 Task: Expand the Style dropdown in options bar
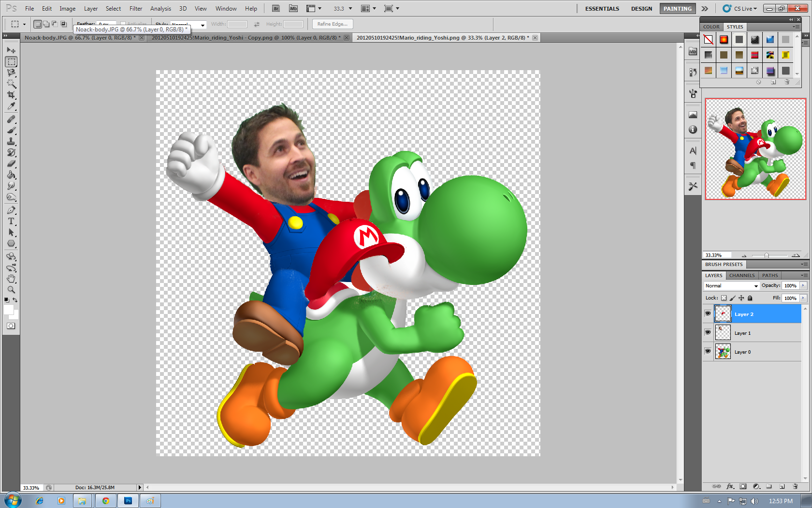point(203,25)
